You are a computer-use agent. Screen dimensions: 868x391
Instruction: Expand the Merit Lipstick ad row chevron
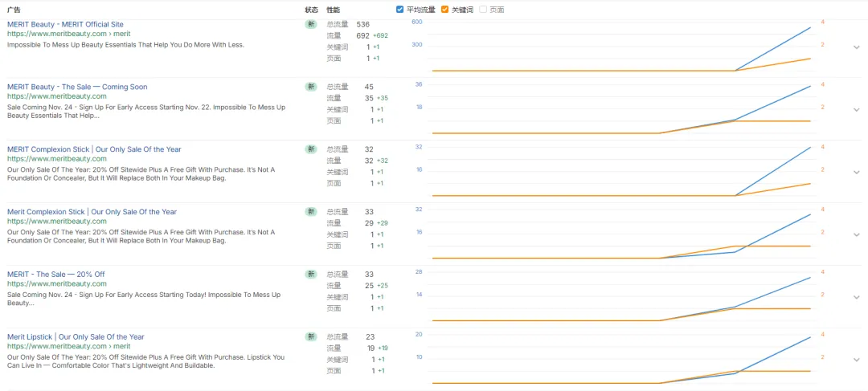(856, 360)
